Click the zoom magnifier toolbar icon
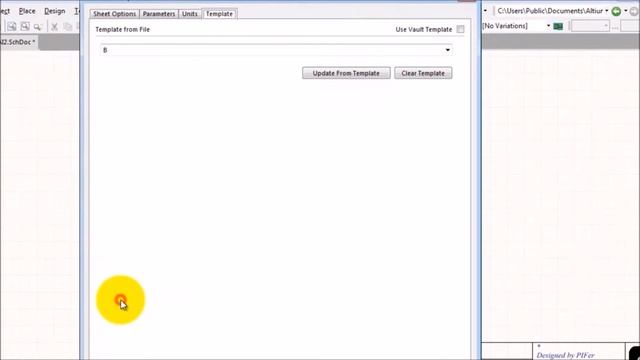 pos(38,27)
